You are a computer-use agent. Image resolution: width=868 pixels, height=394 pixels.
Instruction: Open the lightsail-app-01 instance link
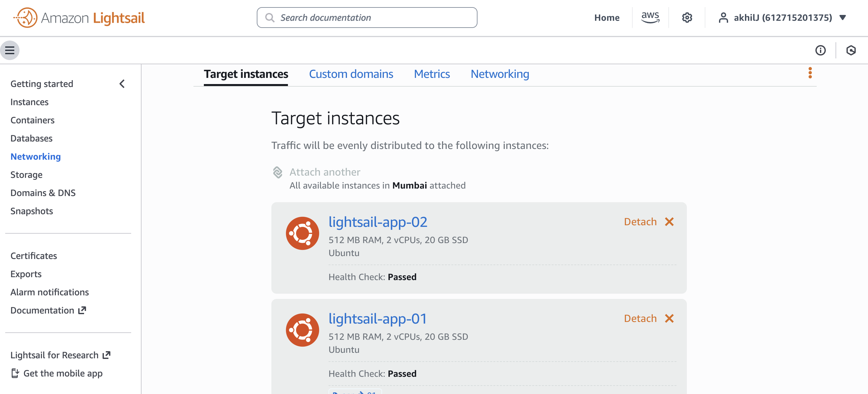378,319
